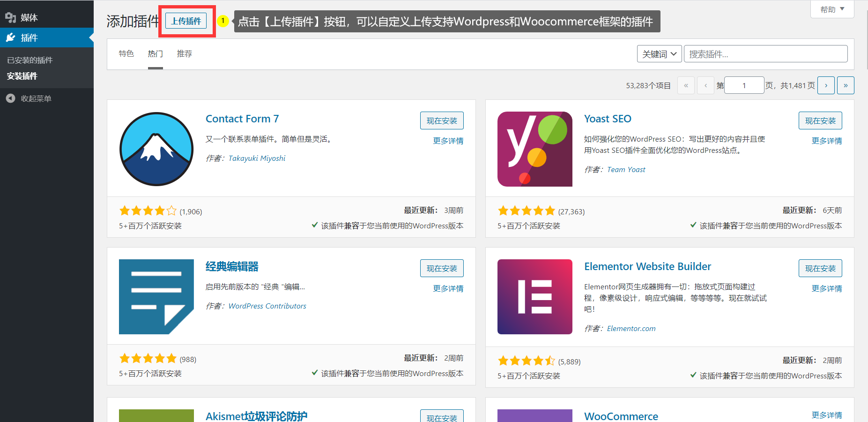Open Add Plugins (安装插件) submenu item

(22, 76)
